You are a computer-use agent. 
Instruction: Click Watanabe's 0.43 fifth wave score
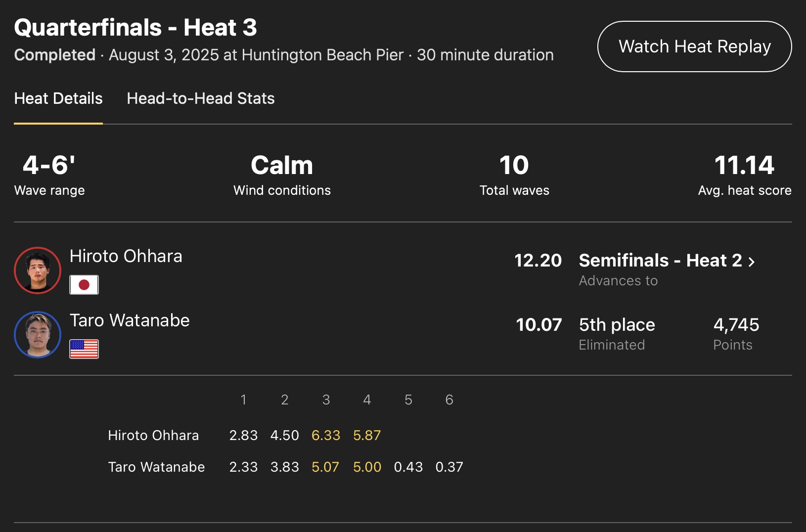pyautogui.click(x=408, y=467)
